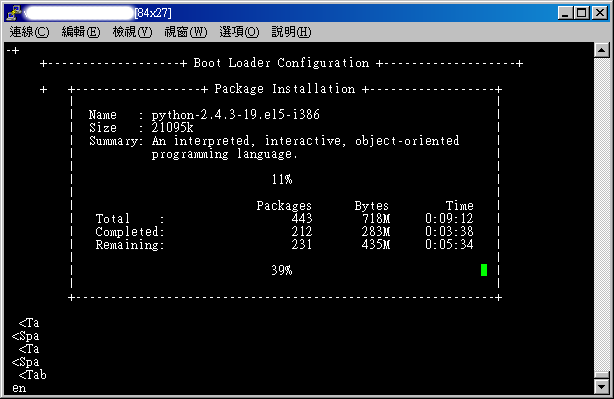614x399 pixels.
Task: Click the 39% overall progress indicator
Action: click(282, 270)
